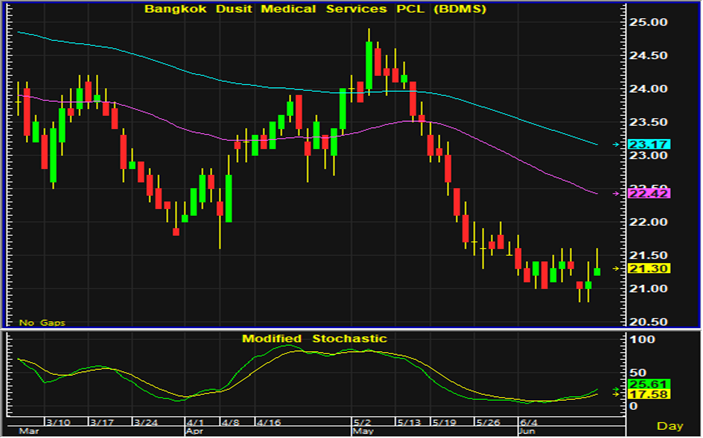Click the 21.30 yellow last price label
The image size is (703, 438).
point(649,269)
